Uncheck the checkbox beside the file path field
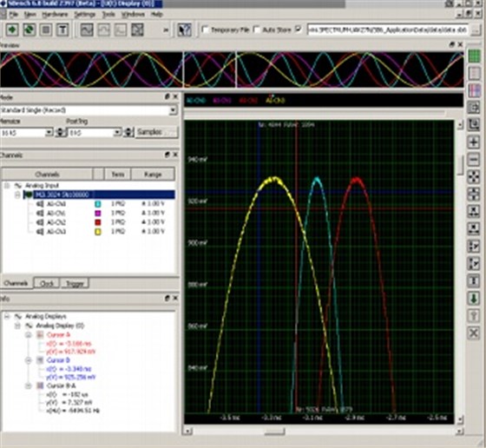The width and height of the screenshot is (486, 448). (299, 30)
